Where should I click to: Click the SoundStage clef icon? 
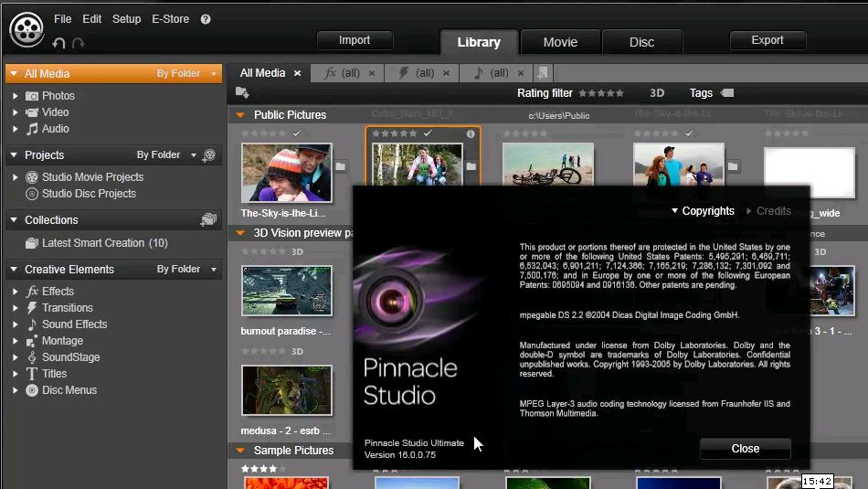click(32, 357)
